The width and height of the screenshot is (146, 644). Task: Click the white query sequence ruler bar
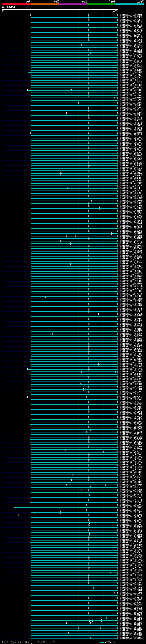click(60, 9)
